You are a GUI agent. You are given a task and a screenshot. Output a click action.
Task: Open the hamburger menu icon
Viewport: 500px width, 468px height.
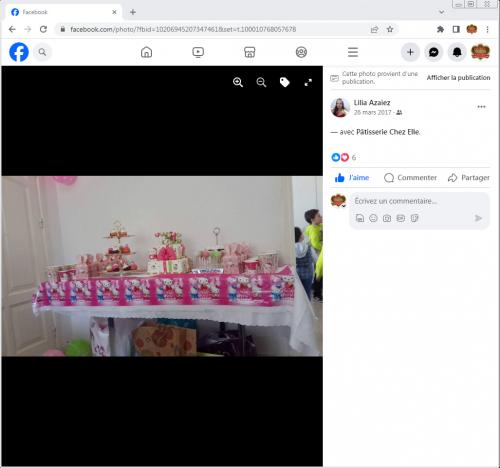353,52
